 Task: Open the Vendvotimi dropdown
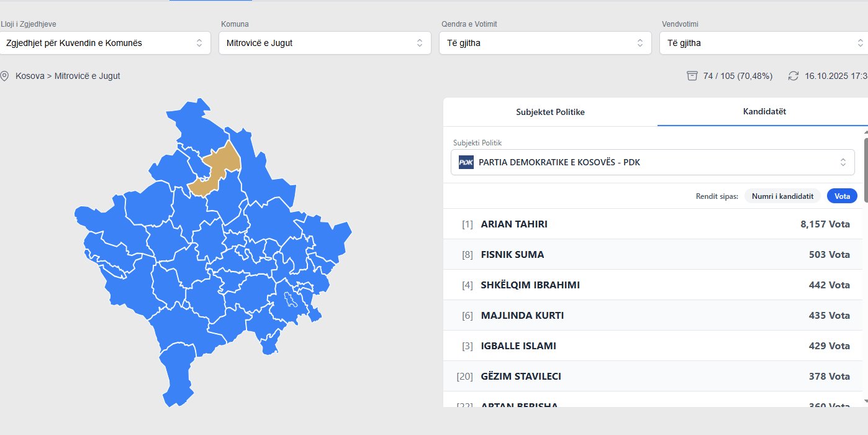[764, 43]
